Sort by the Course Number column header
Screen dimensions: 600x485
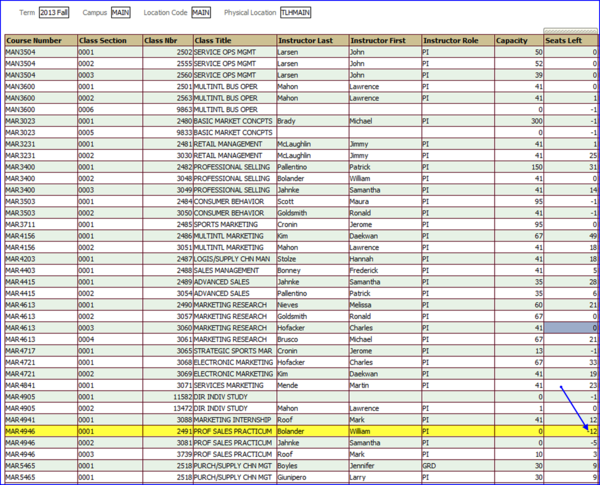click(41, 41)
